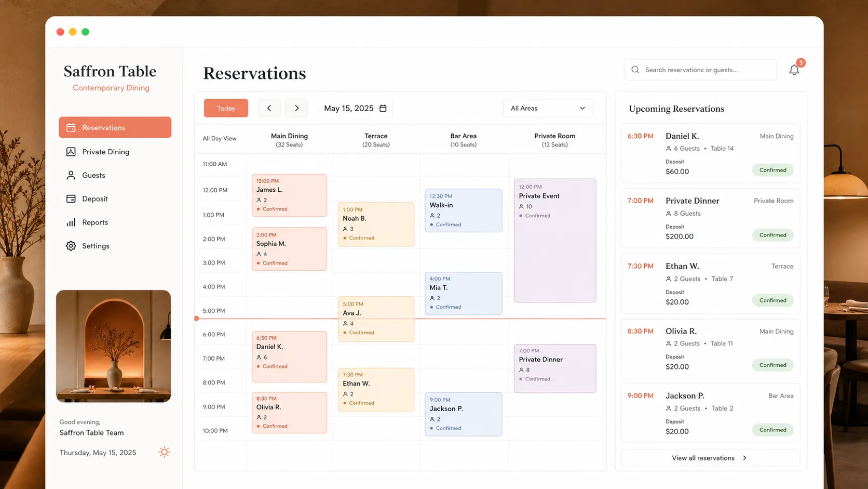Click the Main Dining column header
The width and height of the screenshot is (868, 489).
coord(289,140)
